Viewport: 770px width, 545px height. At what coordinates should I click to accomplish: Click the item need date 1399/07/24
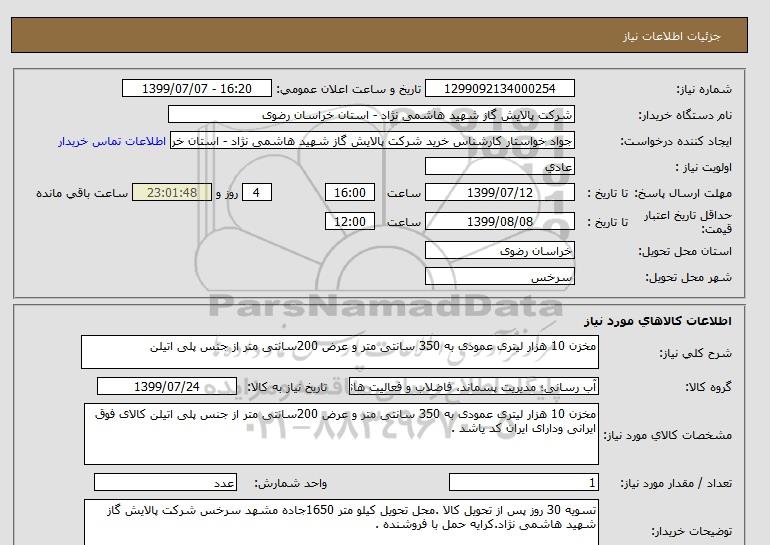click(x=167, y=387)
